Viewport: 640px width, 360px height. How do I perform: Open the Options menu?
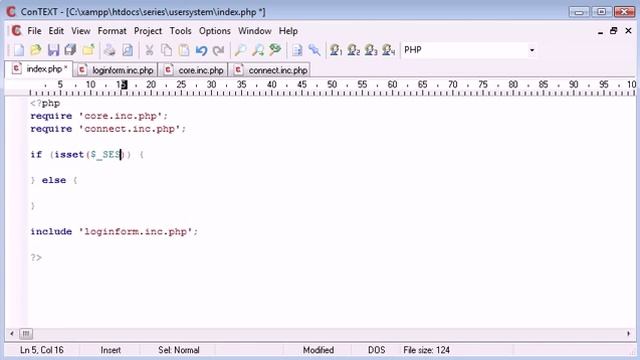tap(215, 31)
